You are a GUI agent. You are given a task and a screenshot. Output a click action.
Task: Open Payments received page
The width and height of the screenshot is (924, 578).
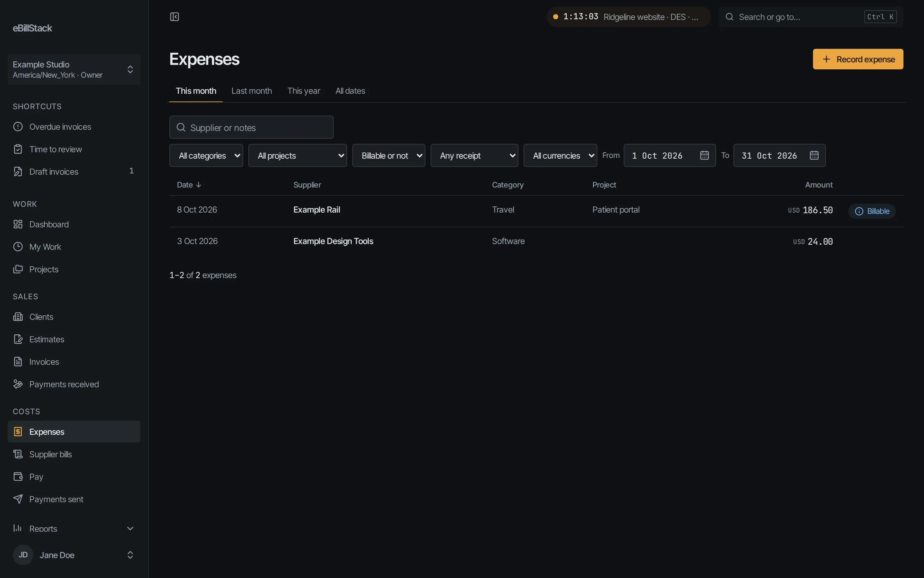tap(74, 385)
